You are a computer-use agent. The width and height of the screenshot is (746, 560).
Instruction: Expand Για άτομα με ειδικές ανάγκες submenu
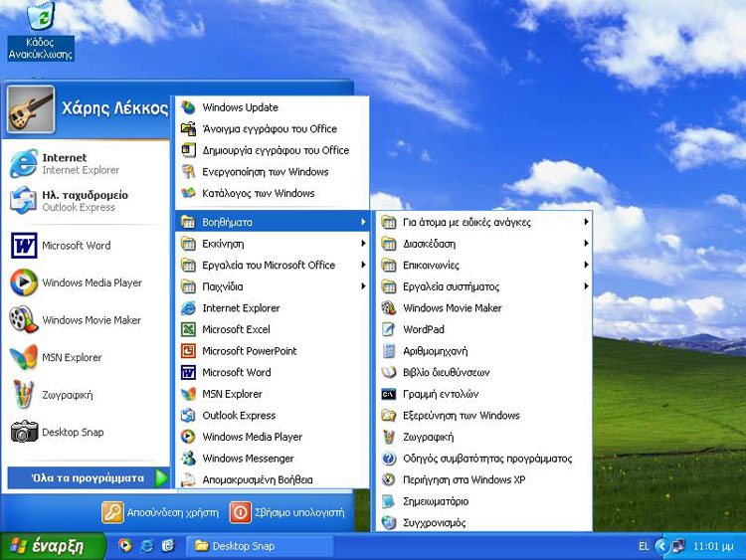[x=484, y=222]
